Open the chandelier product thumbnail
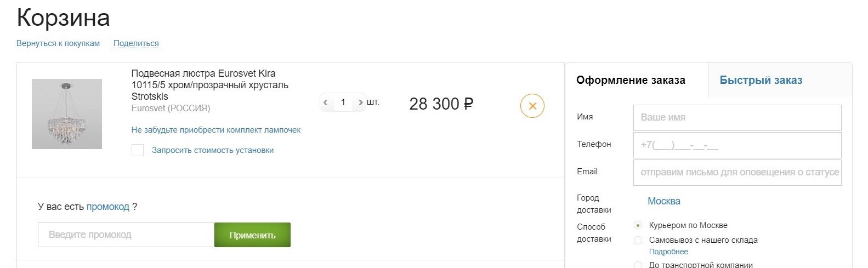Screen dimensions: 868x268 pyautogui.click(x=67, y=114)
